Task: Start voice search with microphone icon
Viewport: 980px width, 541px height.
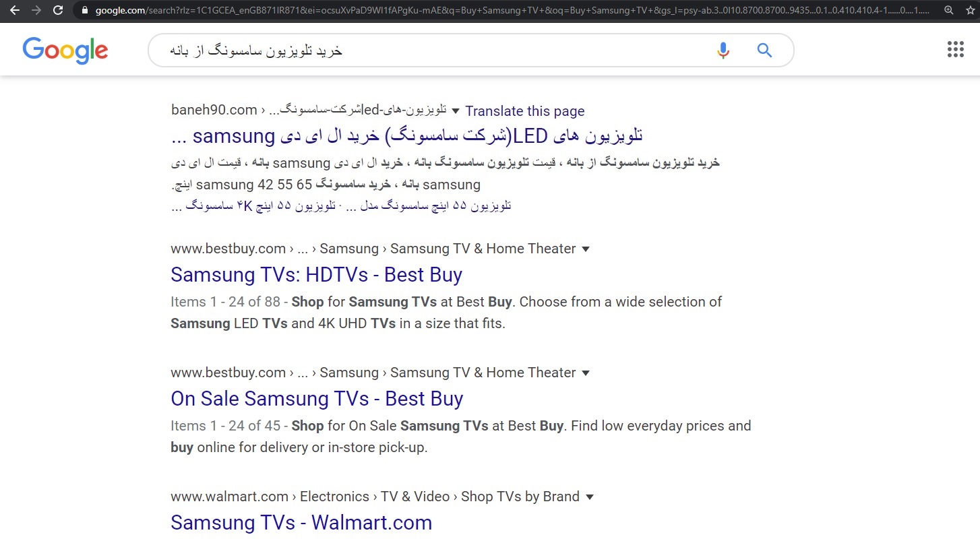Action: (x=723, y=51)
